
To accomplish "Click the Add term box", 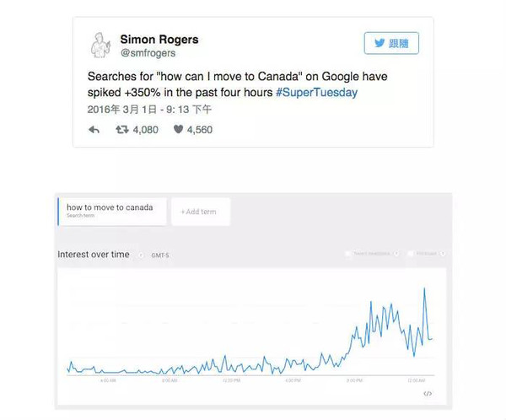I will [201, 212].
